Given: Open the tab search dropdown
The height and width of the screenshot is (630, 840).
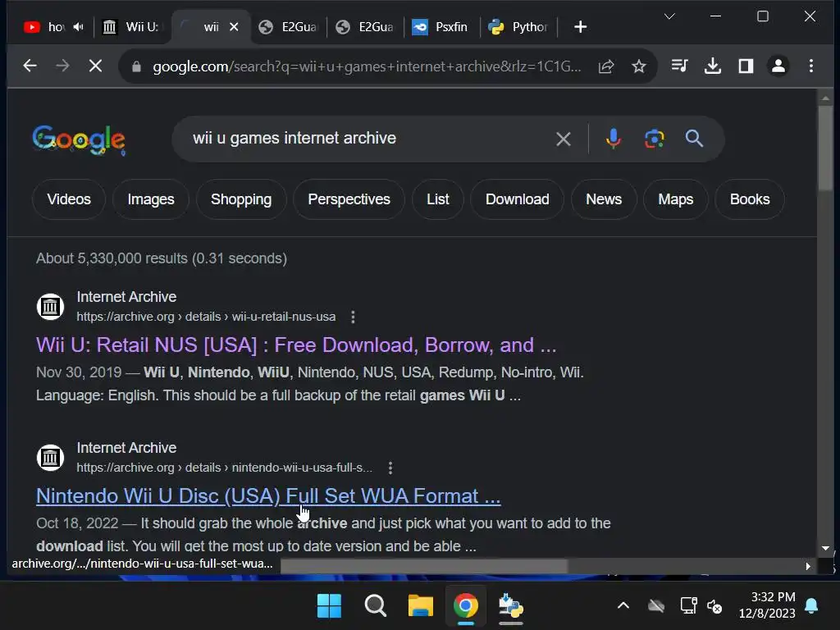Looking at the screenshot, I should point(669,16).
